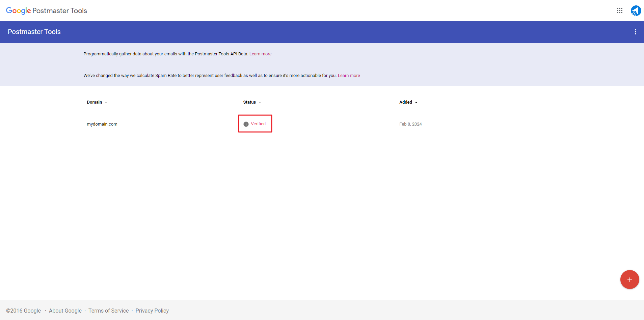Open Learn more about Spam Rate changes

[x=349, y=75]
